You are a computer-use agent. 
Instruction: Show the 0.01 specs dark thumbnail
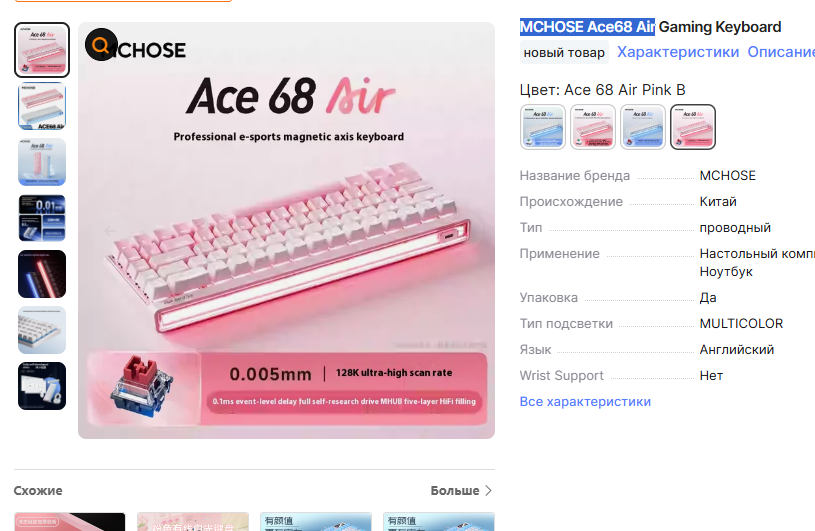tap(42, 218)
